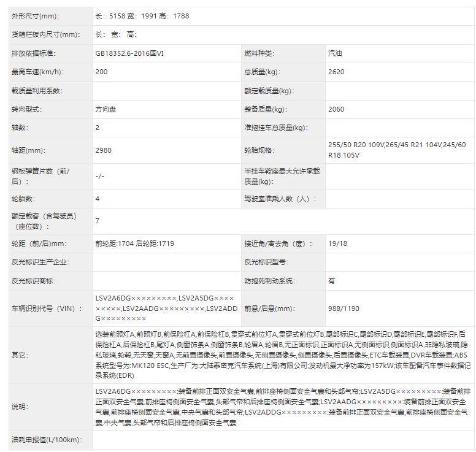Click the anti-lock braking system value 有
This screenshot has width=476, height=452.
click(x=332, y=281)
